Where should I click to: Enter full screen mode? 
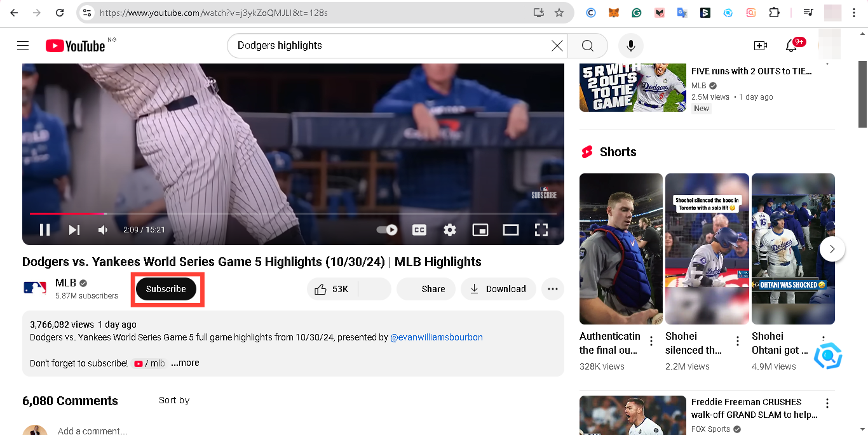pyautogui.click(x=541, y=230)
